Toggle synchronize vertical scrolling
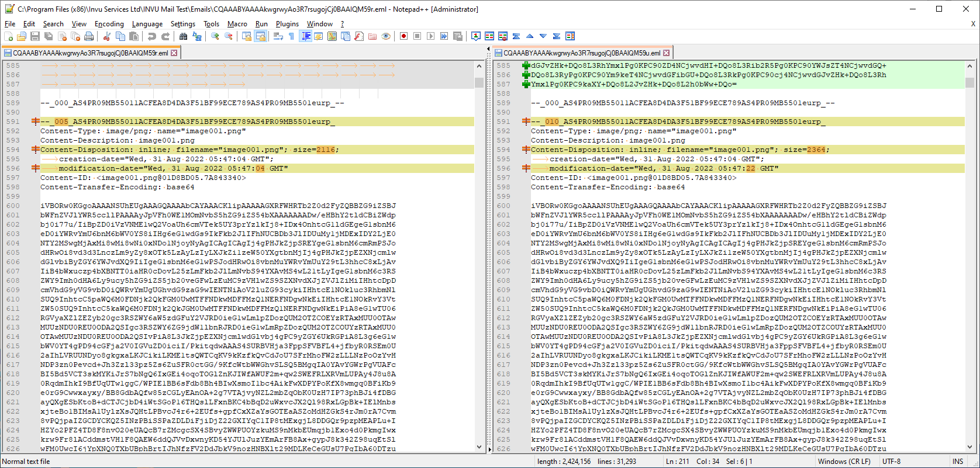The image size is (980, 468). (x=247, y=36)
